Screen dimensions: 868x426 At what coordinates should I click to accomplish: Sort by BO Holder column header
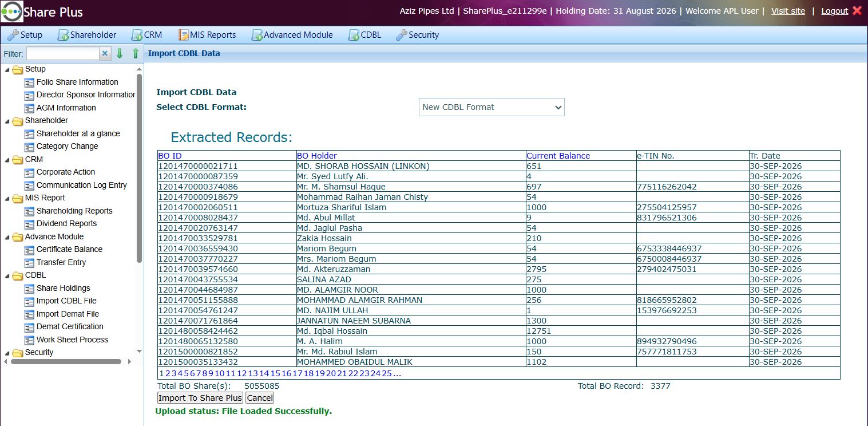point(317,156)
